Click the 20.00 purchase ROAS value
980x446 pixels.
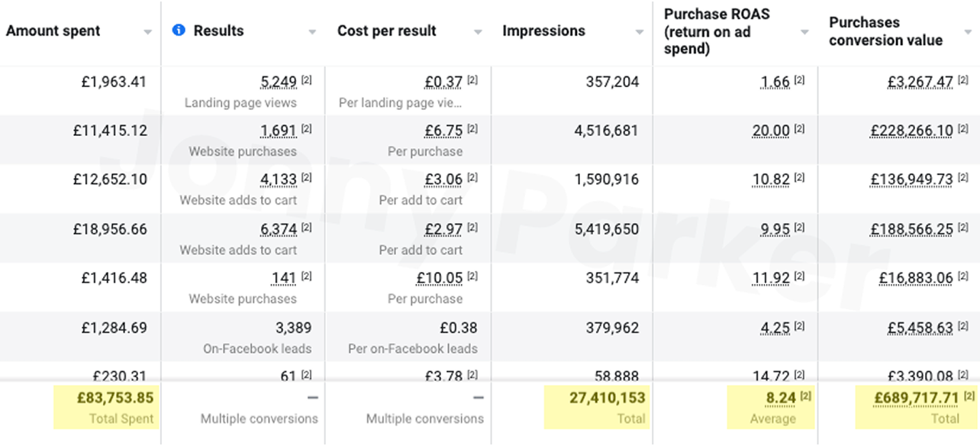pos(771,131)
